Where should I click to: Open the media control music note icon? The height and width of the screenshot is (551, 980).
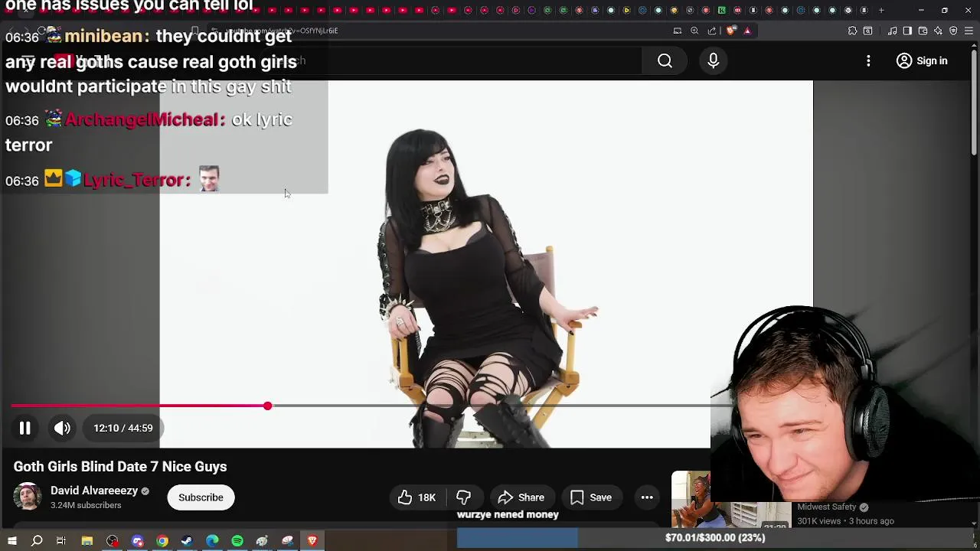pos(893,31)
